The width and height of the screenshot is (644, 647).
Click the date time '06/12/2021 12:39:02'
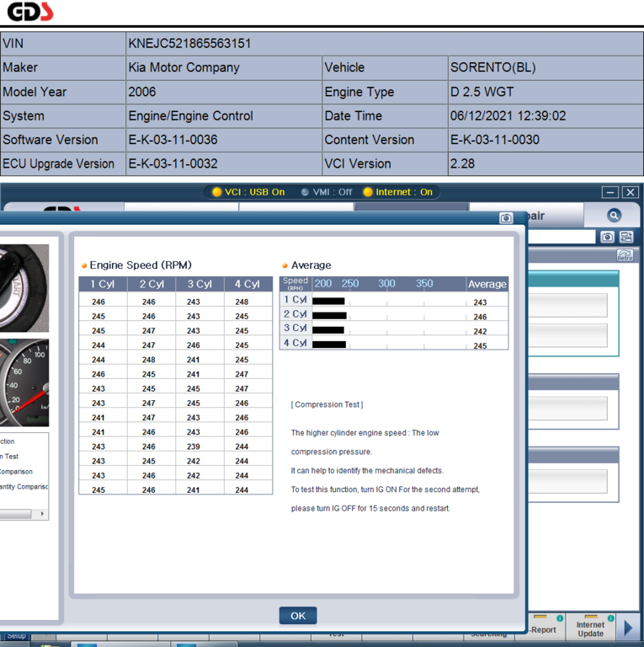pos(508,115)
